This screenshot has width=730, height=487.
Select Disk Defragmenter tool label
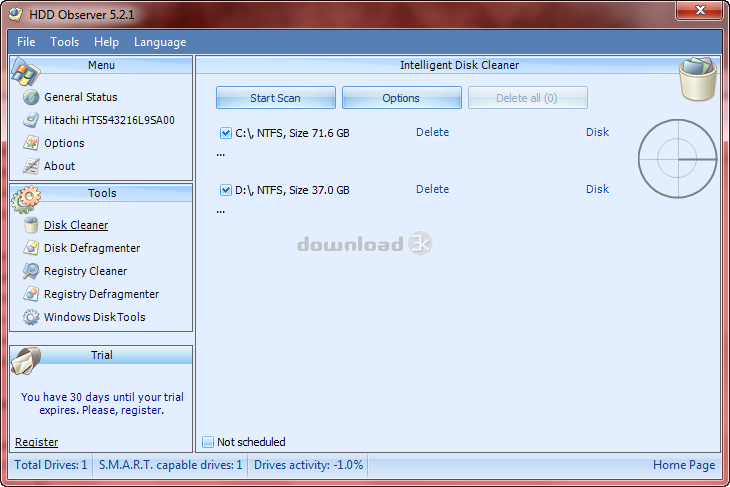[92, 248]
